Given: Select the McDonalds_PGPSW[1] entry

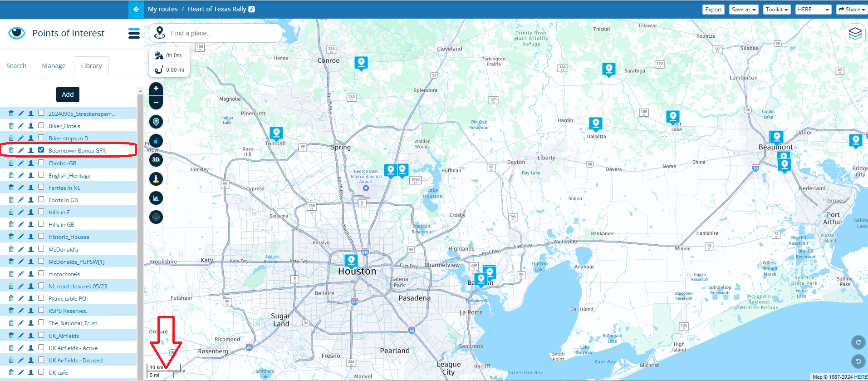Looking at the screenshot, I should click(x=76, y=262).
